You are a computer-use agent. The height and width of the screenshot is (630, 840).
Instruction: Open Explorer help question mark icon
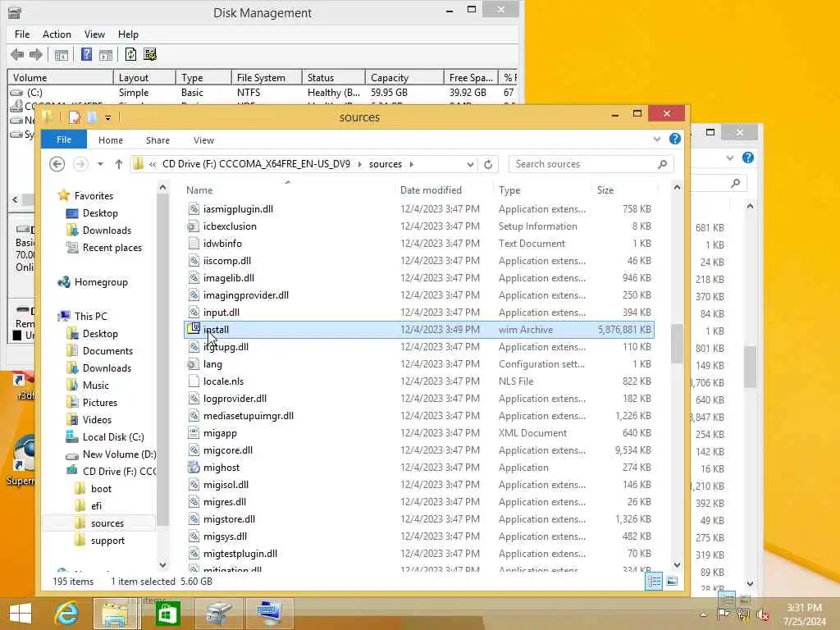point(675,139)
